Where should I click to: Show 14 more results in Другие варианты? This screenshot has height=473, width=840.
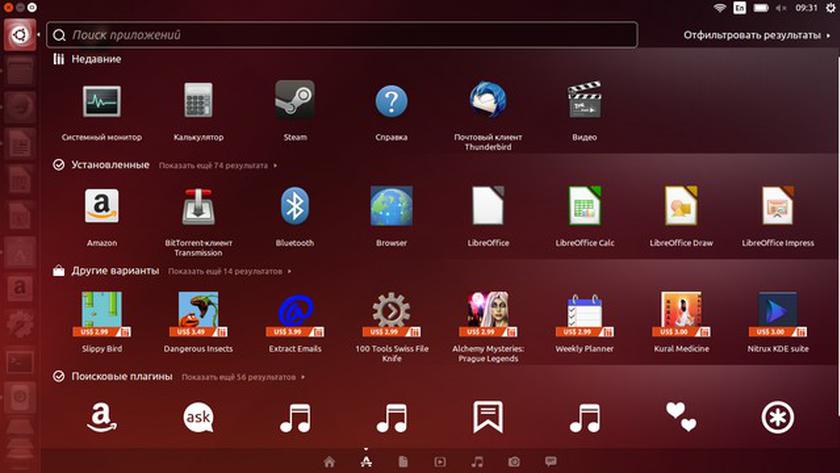(x=229, y=271)
